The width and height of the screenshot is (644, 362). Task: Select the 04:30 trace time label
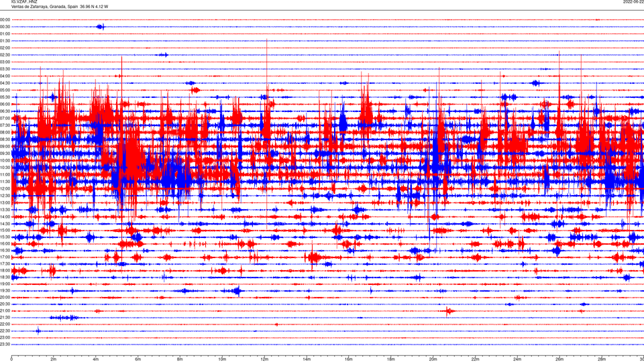(5, 83)
